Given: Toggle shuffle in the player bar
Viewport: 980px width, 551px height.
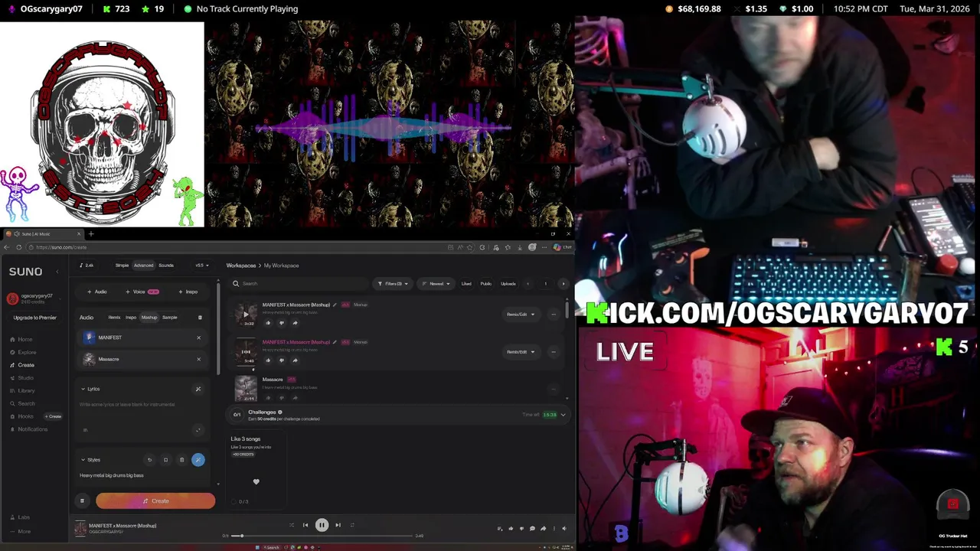Looking at the screenshot, I should click(x=291, y=525).
